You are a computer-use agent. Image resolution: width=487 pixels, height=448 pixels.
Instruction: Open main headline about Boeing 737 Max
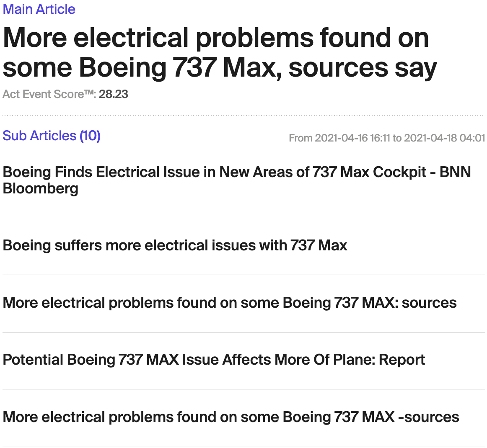pyautogui.click(x=220, y=52)
